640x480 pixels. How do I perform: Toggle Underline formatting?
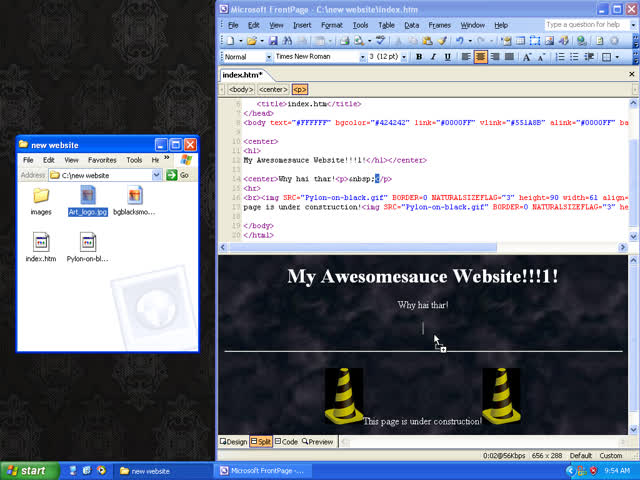(447, 57)
